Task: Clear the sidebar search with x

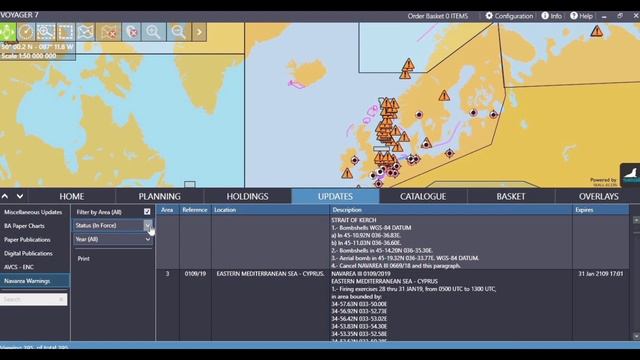Action: click(61, 299)
